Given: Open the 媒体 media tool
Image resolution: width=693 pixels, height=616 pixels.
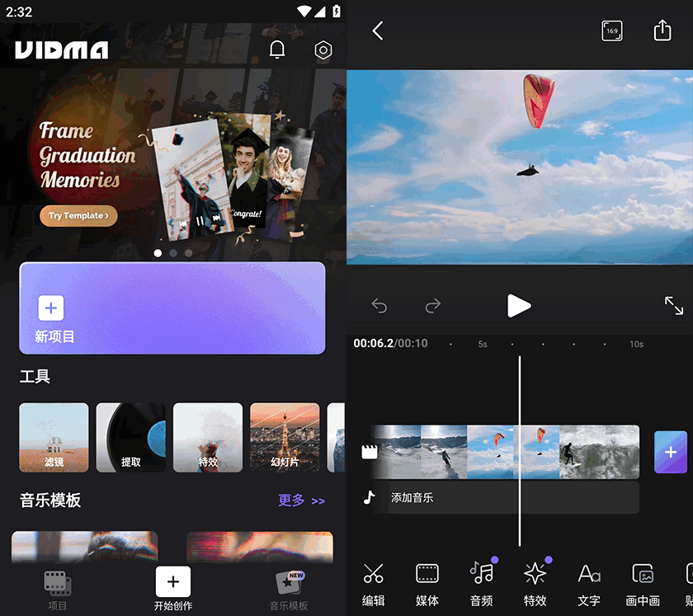Looking at the screenshot, I should click(x=427, y=583).
